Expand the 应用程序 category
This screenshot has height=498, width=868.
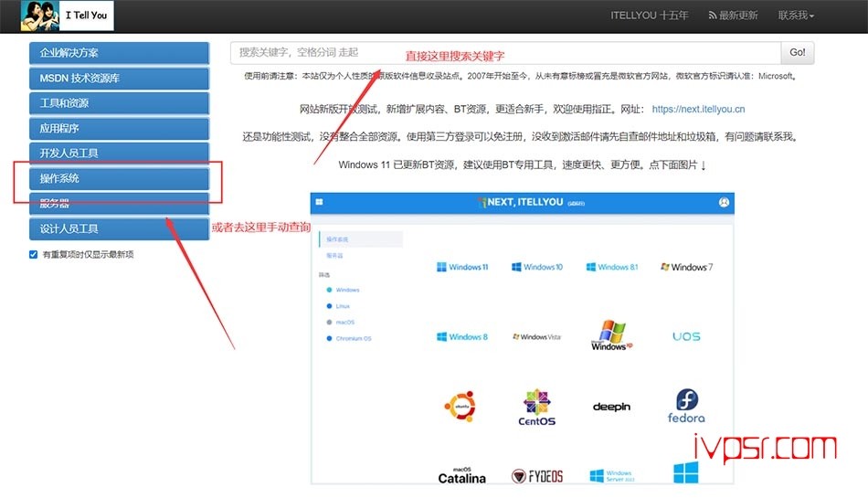(x=119, y=128)
